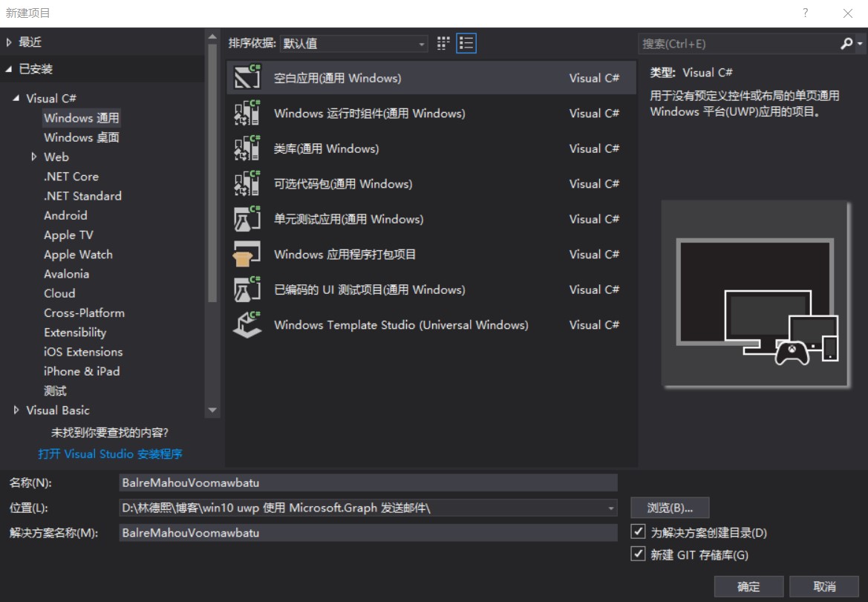Screen dimensions: 868x602
Task: Select Cross-Platform category
Action: [x=84, y=313]
